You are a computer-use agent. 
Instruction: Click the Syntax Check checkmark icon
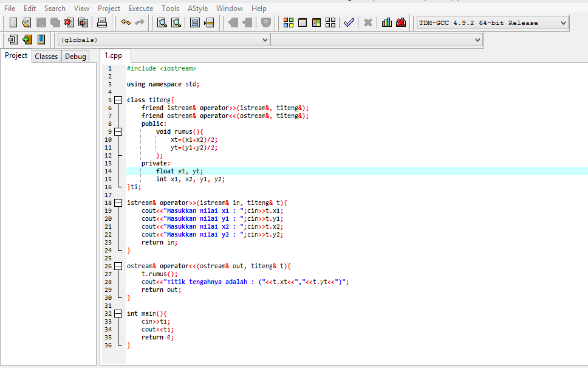[349, 23]
